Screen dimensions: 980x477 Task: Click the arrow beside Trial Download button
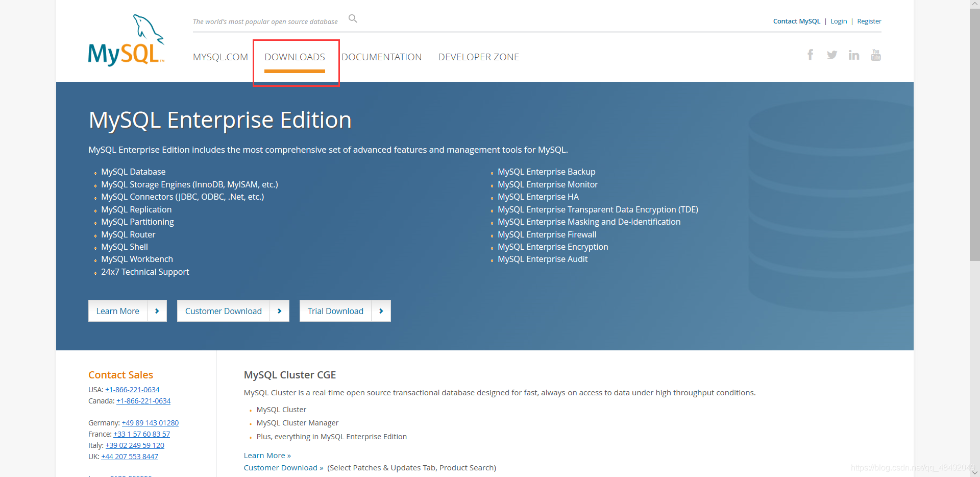[x=381, y=311]
